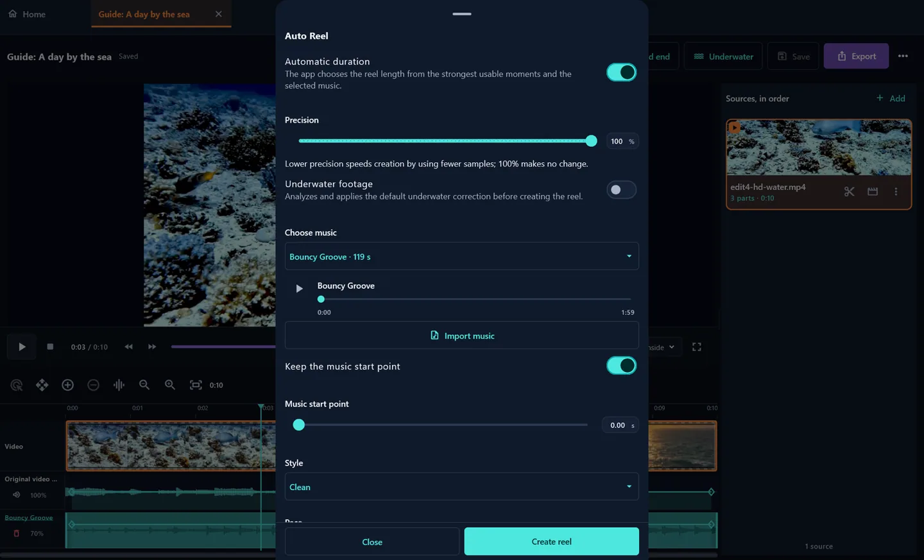Click the speaker icon for Original video track
924x560 pixels.
pos(17,495)
